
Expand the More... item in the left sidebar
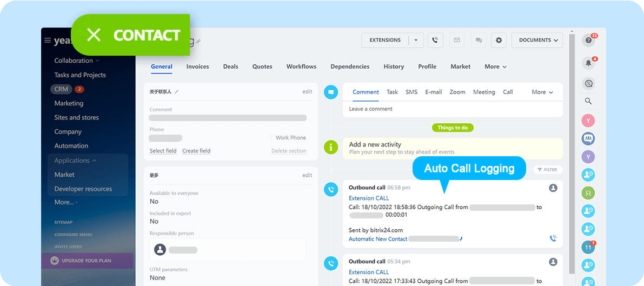66,202
